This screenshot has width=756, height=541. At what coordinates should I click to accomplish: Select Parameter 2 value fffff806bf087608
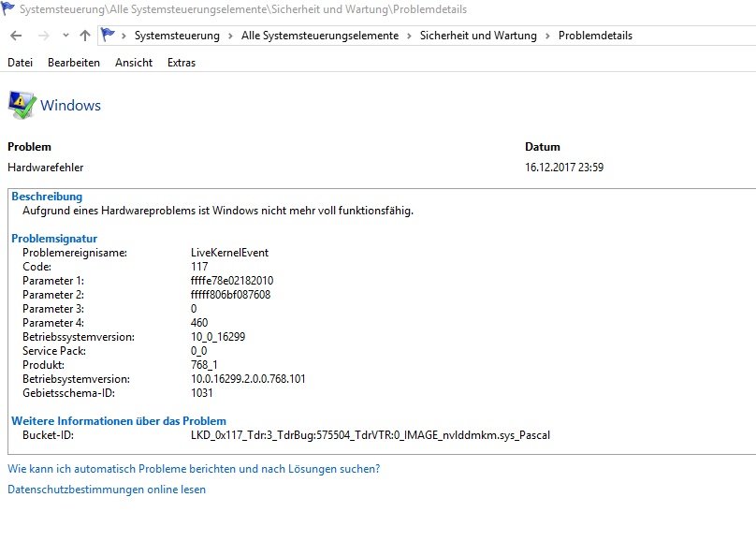point(230,295)
